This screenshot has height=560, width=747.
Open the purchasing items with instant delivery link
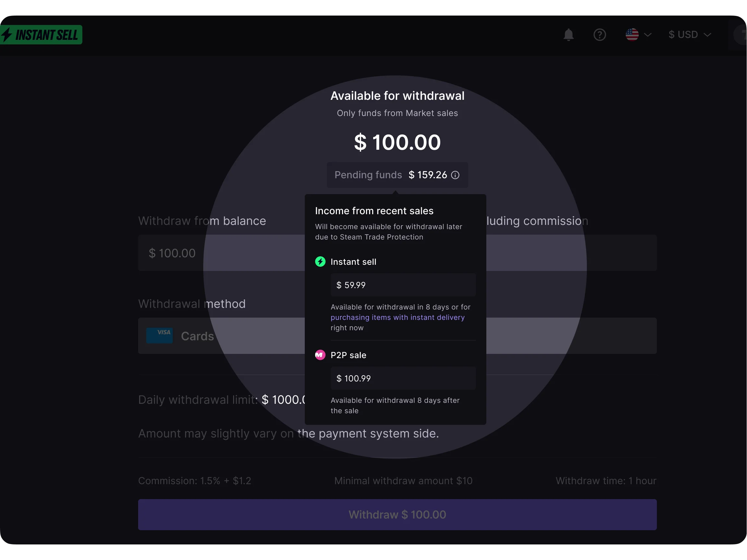397,317
